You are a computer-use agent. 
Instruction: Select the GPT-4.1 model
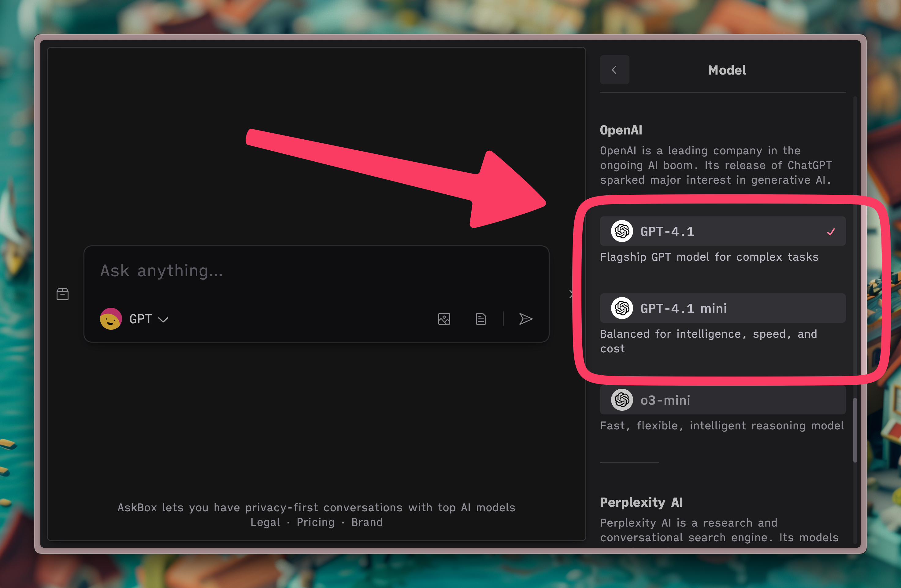(722, 231)
